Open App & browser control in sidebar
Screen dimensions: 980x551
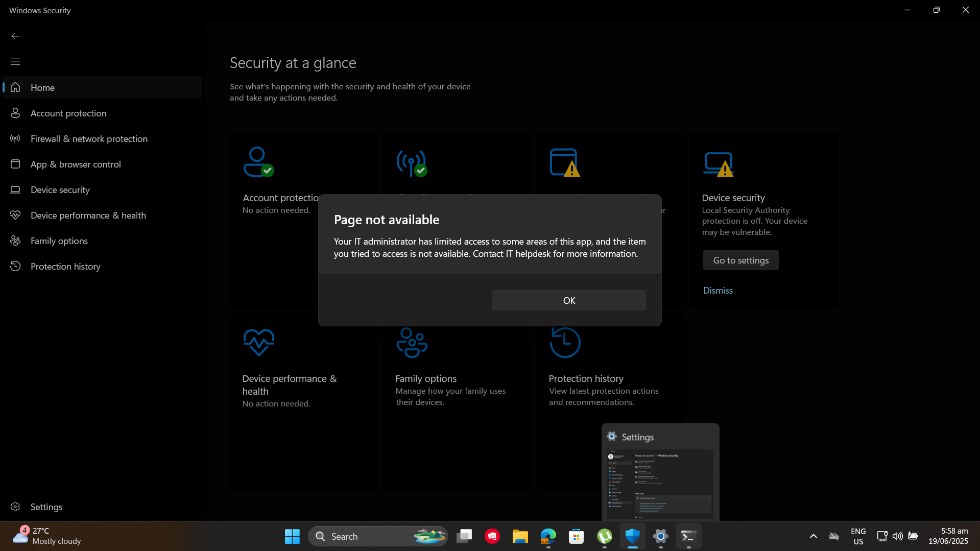102,164
